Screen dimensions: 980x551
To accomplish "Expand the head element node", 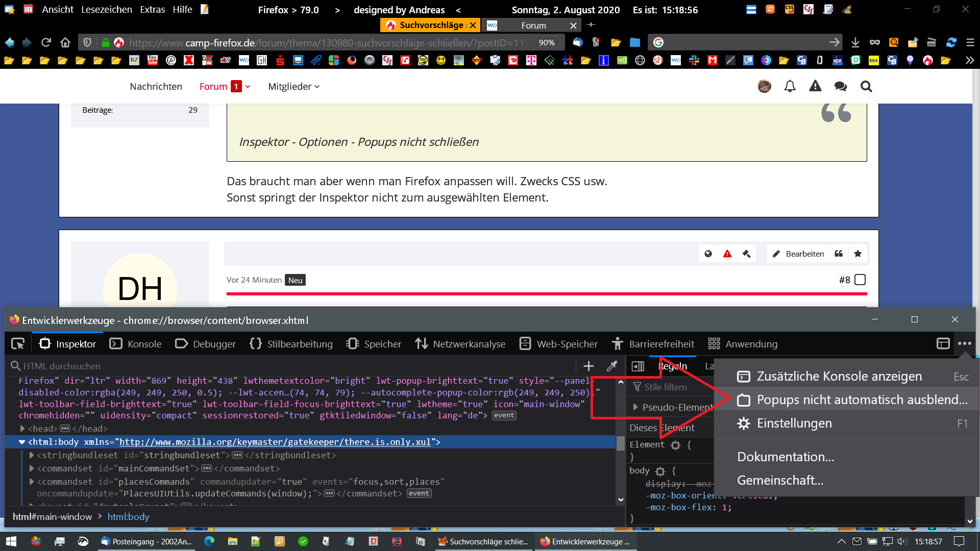I will point(22,429).
